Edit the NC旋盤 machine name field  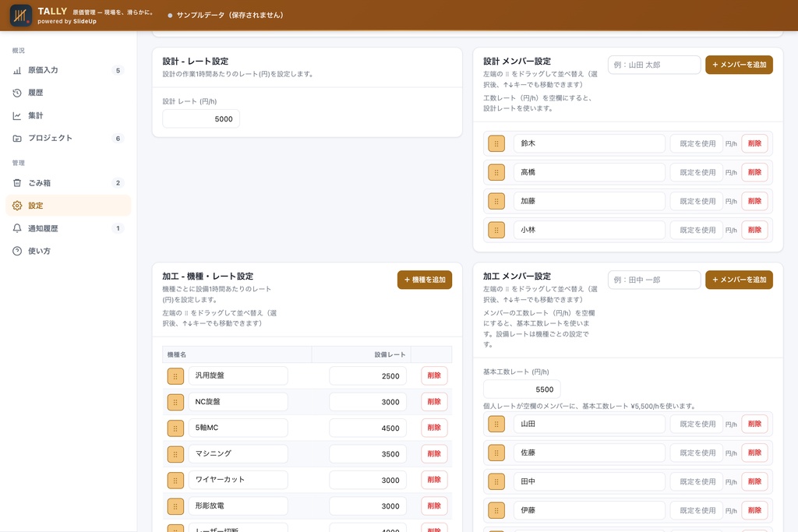tap(238, 402)
